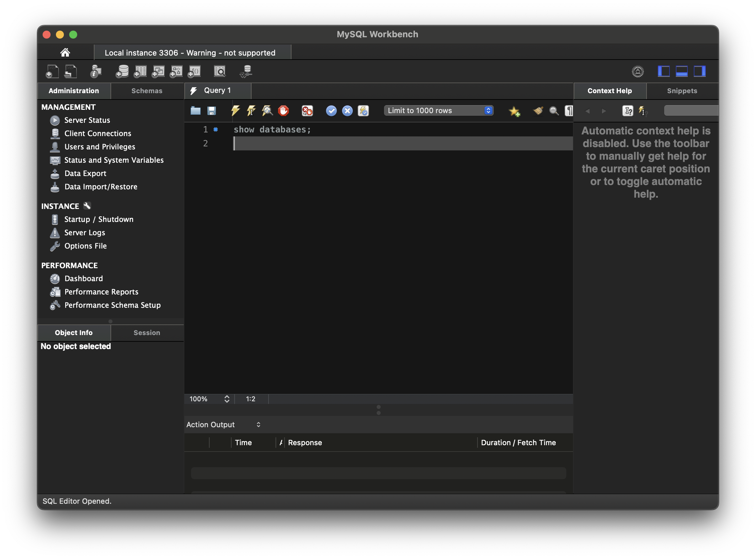Image resolution: width=756 pixels, height=559 pixels.
Task: Click the context help search field
Action: pos(690,111)
